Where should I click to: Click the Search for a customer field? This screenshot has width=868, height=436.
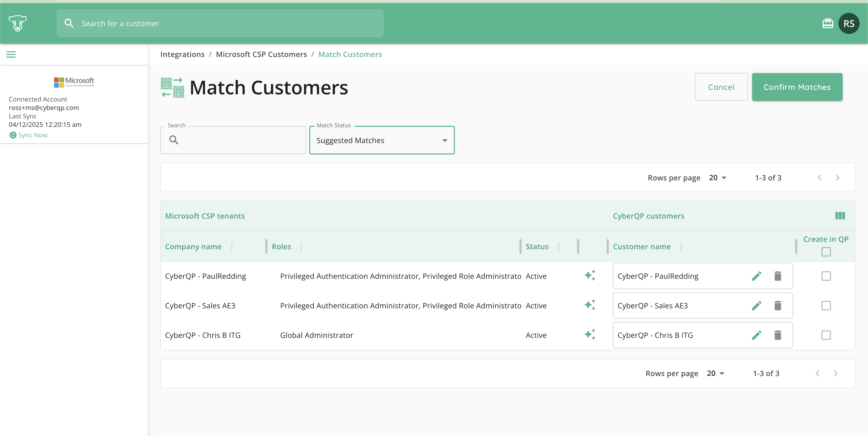tap(220, 23)
